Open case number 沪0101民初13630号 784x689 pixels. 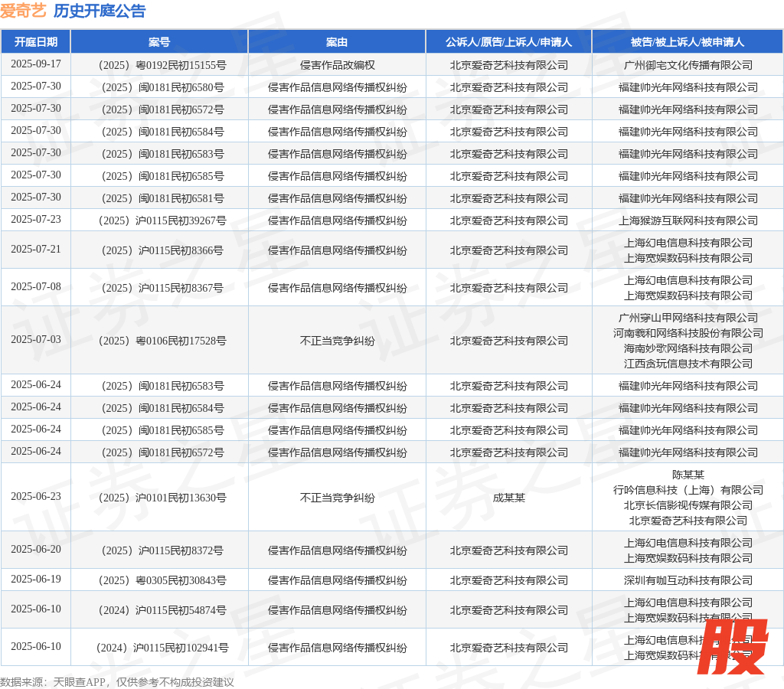159,498
